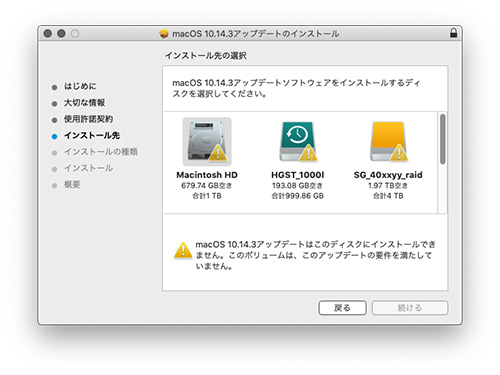Select the HGST_1000I Time Machine disk icon
This screenshot has width=500, height=375.
[x=298, y=142]
